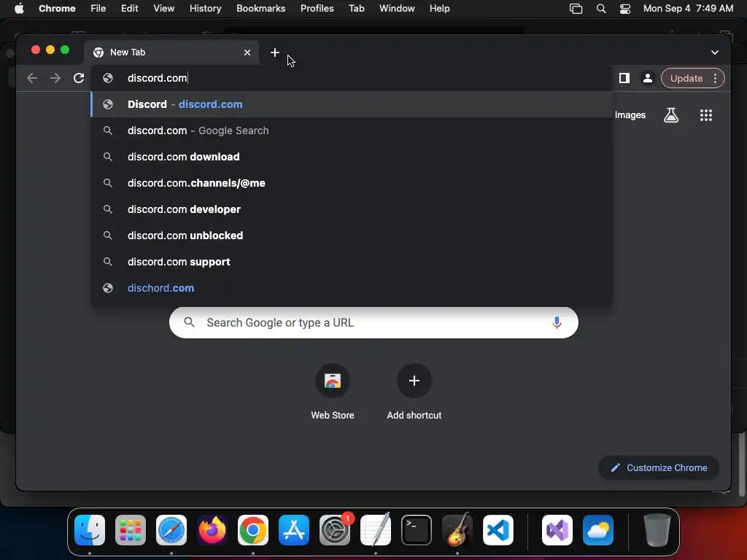This screenshot has width=747, height=560.
Task: Open Launchpad from the Dock
Action: pos(131,530)
